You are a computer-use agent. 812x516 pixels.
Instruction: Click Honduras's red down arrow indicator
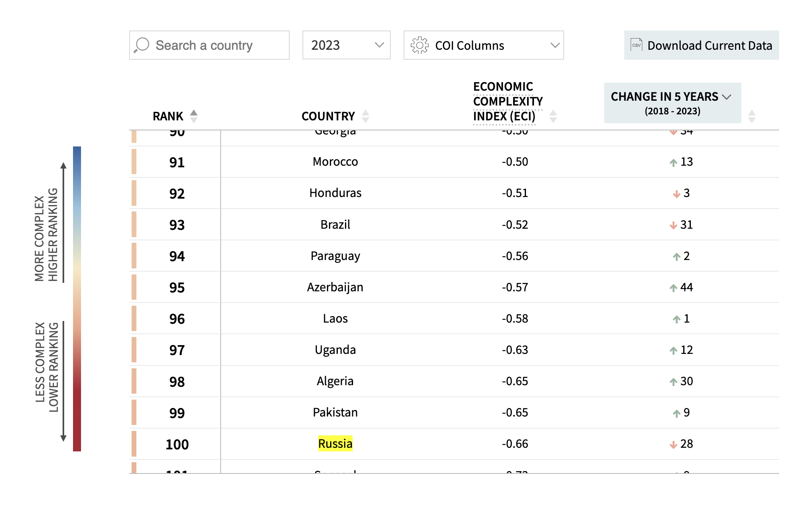[676, 194]
